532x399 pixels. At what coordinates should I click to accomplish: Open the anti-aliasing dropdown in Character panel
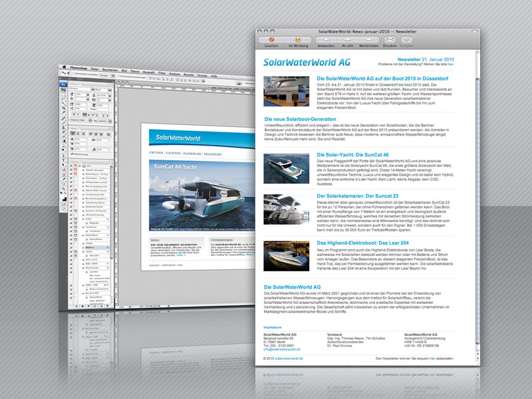(x=104, y=121)
